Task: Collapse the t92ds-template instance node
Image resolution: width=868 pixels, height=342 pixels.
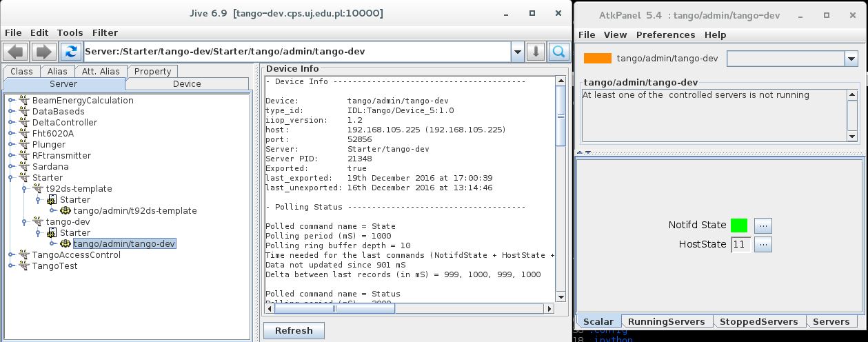Action: 26,189
